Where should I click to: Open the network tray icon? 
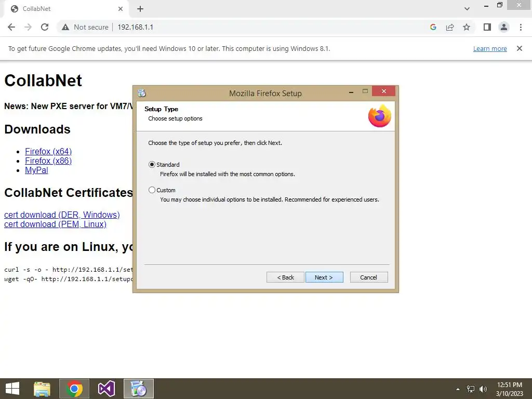point(471,389)
